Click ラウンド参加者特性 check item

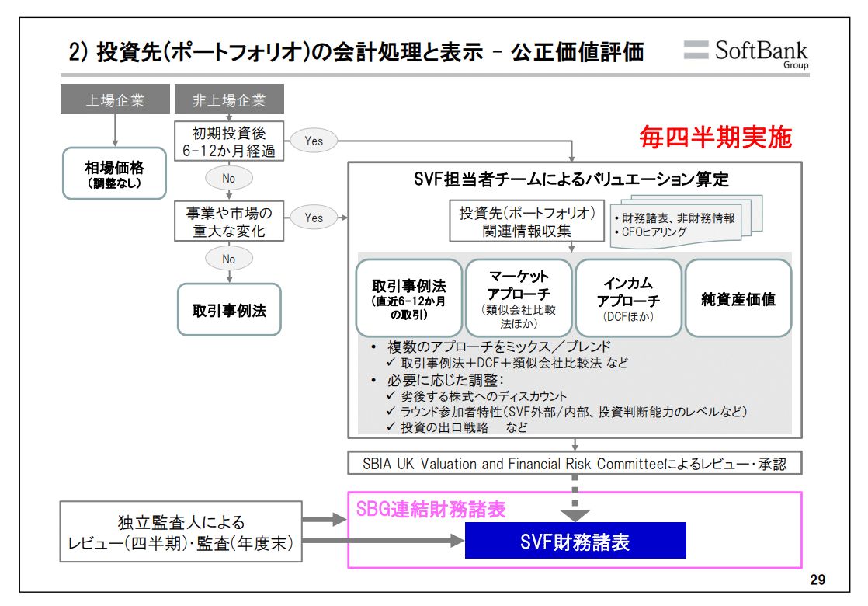566,412
